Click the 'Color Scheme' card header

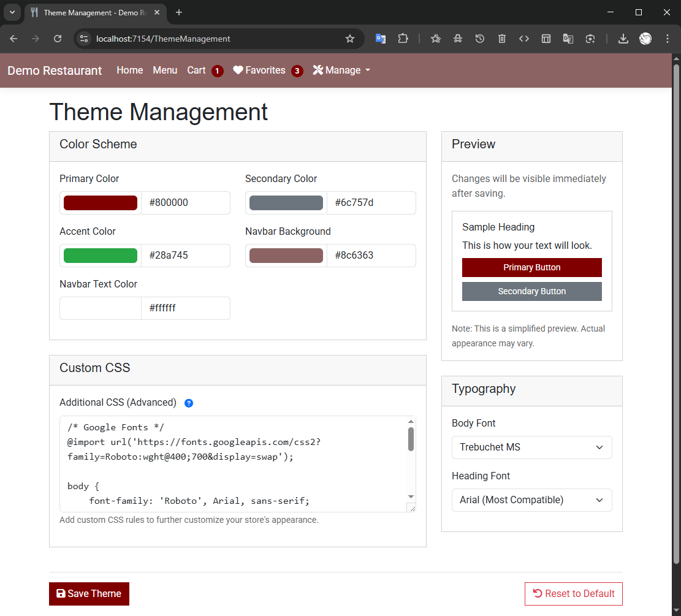[238, 146]
